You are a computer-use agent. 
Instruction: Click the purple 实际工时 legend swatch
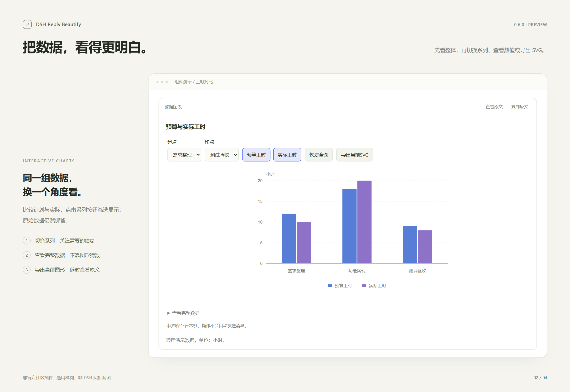pos(364,286)
